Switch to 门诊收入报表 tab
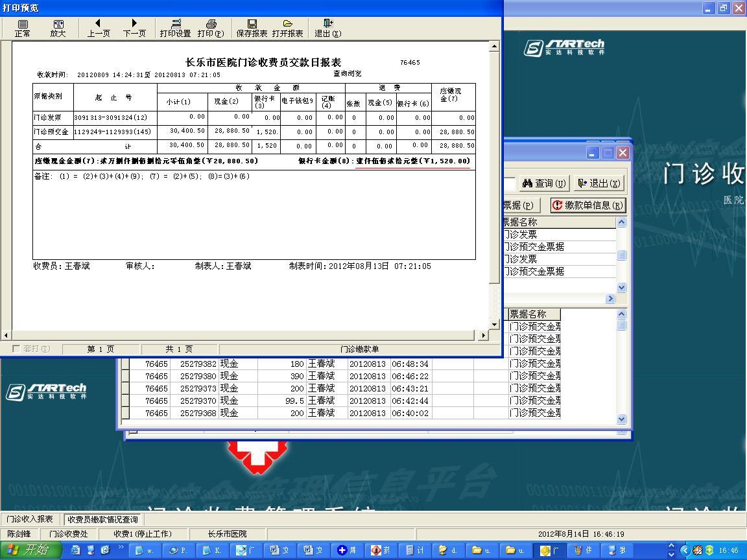The height and width of the screenshot is (560, 747). tap(30, 519)
